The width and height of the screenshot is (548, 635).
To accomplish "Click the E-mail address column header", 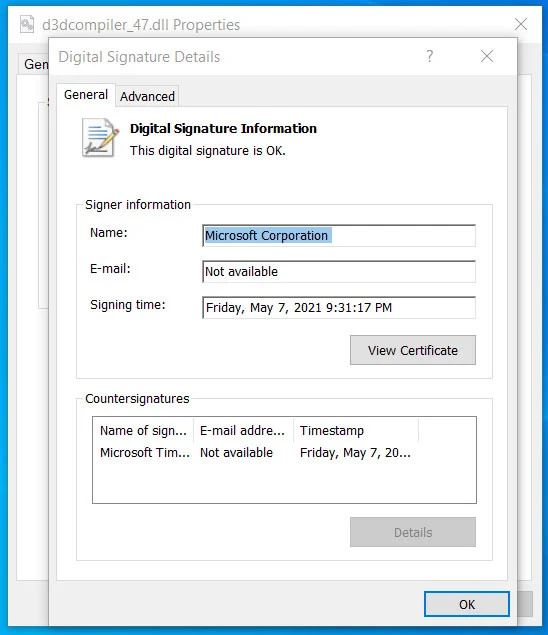I will pos(243,430).
